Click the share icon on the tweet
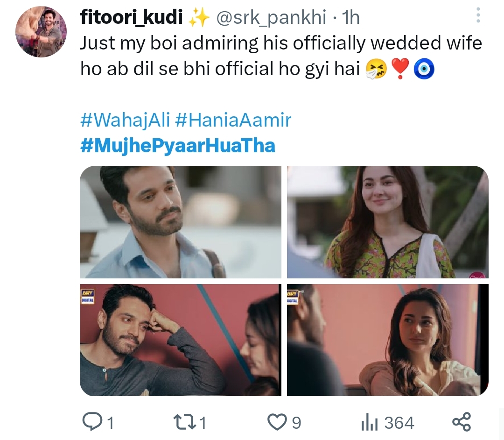 pos(462,423)
